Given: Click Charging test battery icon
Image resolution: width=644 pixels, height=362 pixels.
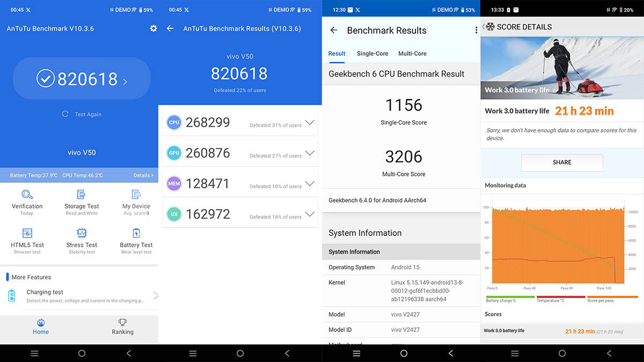Looking at the screenshot, I should pos(12,295).
